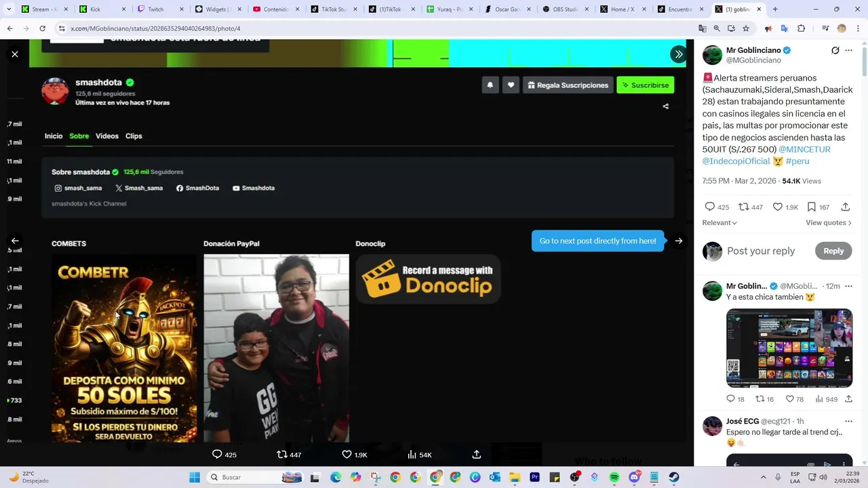Screen dimensions: 868x488
Task: Open Steam from the taskbar
Action: [674, 477]
